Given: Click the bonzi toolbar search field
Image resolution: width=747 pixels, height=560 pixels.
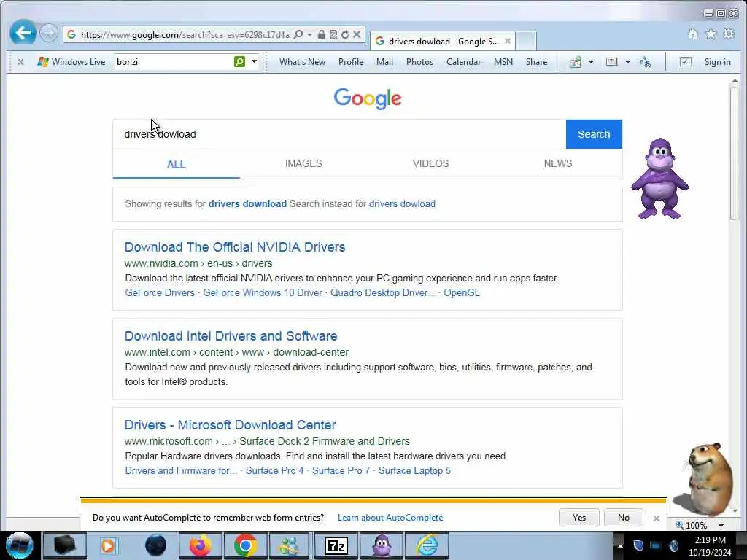Looking at the screenshot, I should coord(174,62).
